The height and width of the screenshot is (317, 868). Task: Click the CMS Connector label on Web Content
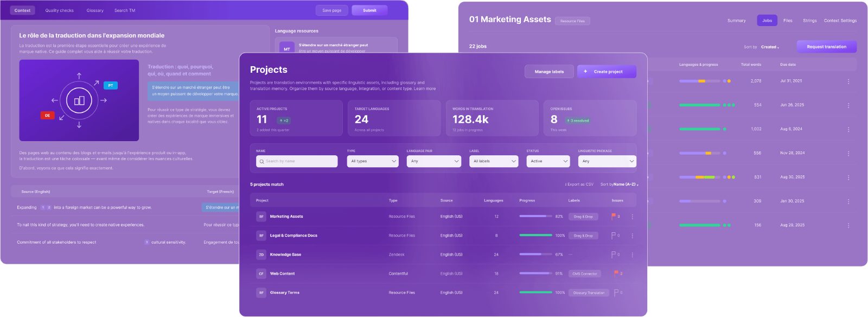[x=585, y=274]
